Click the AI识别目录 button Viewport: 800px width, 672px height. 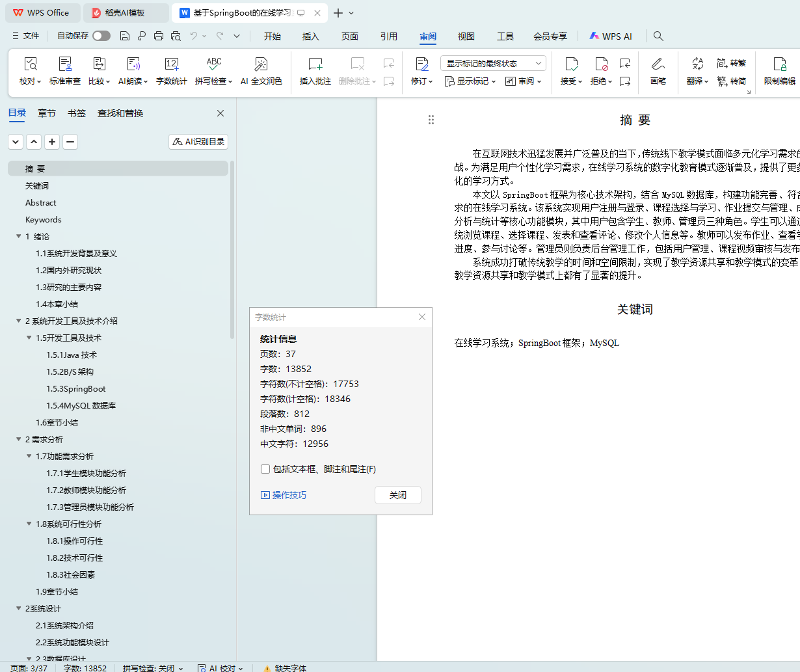pos(198,141)
